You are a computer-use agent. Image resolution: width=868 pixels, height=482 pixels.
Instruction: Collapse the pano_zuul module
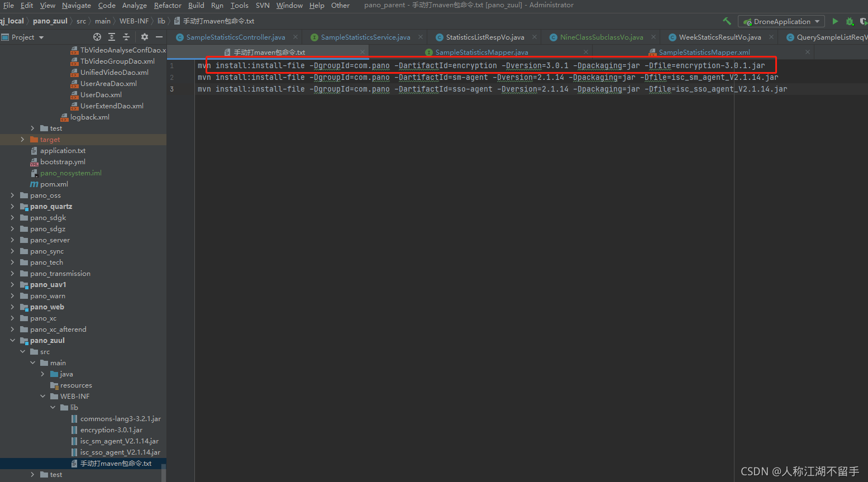(x=12, y=340)
